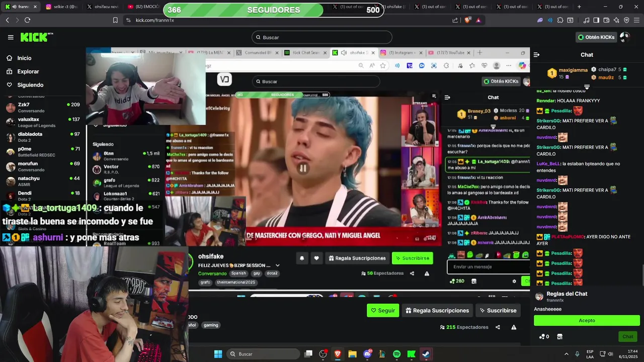The height and width of the screenshot is (362, 644).
Task: Toggle the microphone tray icon
Action: (577, 354)
